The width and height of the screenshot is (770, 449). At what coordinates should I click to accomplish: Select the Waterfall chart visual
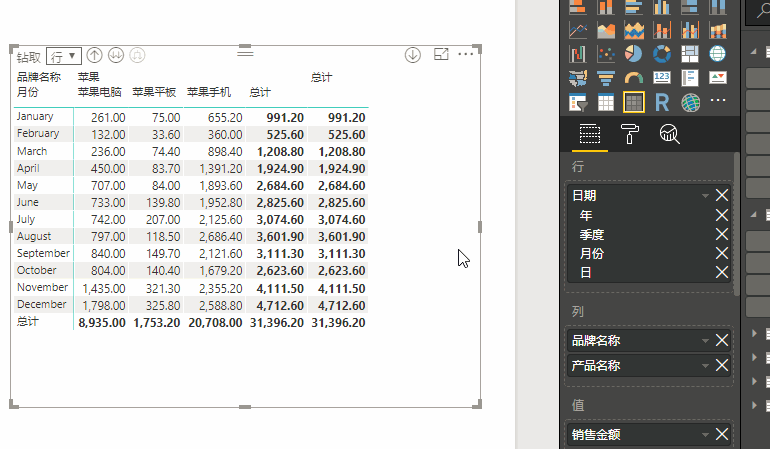pyautogui.click(x=578, y=54)
